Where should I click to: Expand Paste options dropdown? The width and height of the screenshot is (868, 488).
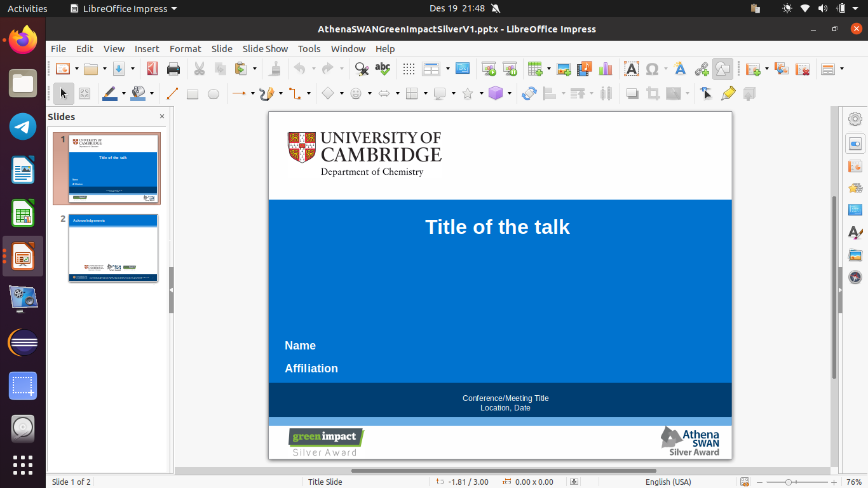[x=255, y=69]
